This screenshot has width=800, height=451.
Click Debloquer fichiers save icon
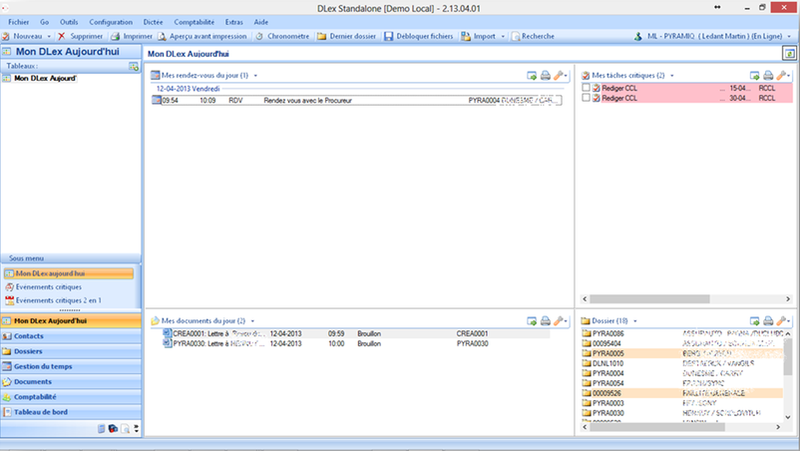point(389,36)
